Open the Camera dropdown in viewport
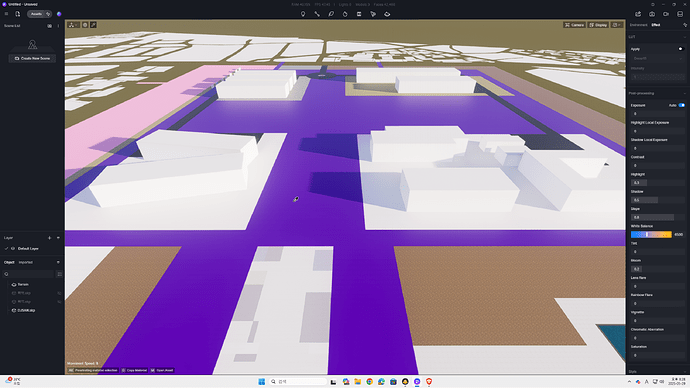 [x=574, y=25]
